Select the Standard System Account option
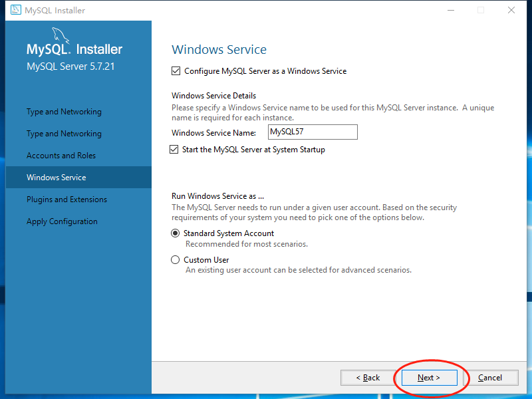Viewport: 532px width, 399px height. 175,233
